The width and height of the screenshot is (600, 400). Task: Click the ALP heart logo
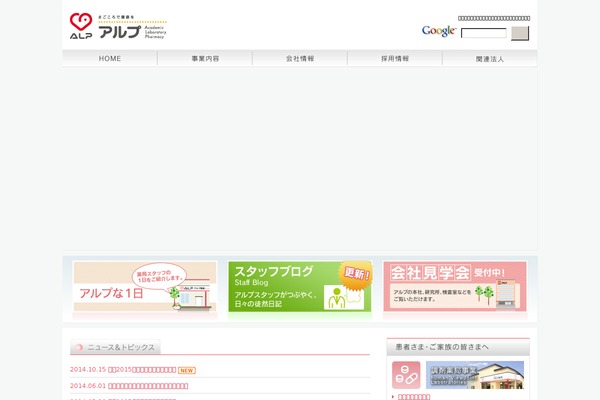pos(81,26)
